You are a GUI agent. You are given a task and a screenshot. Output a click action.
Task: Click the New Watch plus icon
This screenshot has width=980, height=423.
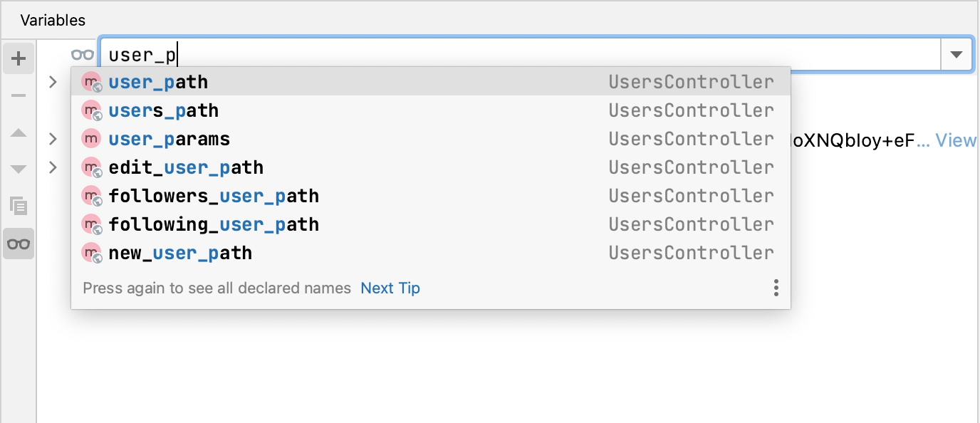tap(19, 58)
